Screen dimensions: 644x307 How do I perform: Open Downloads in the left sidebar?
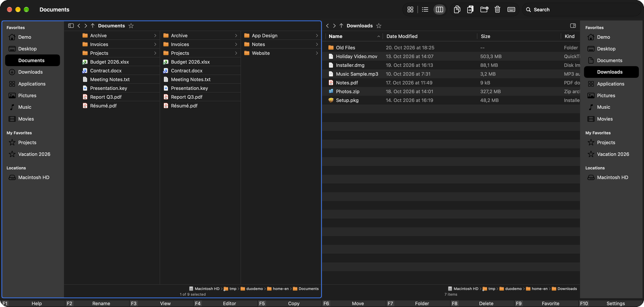(33, 72)
